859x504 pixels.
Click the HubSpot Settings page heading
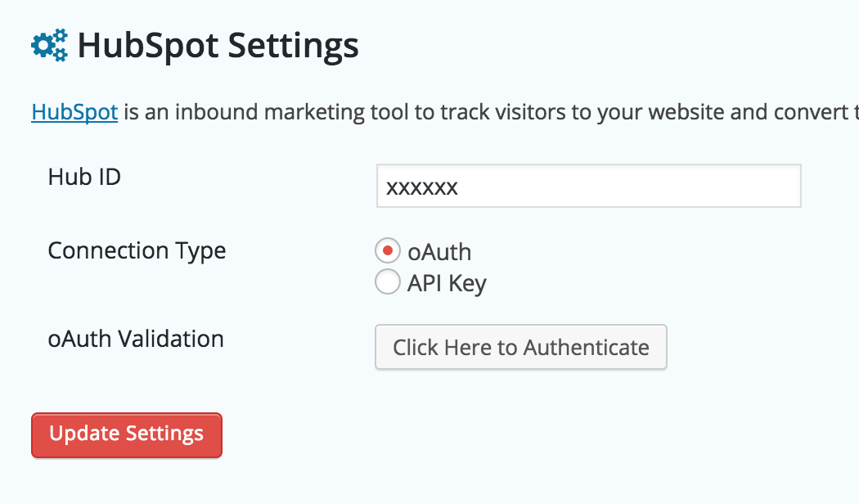[218, 46]
